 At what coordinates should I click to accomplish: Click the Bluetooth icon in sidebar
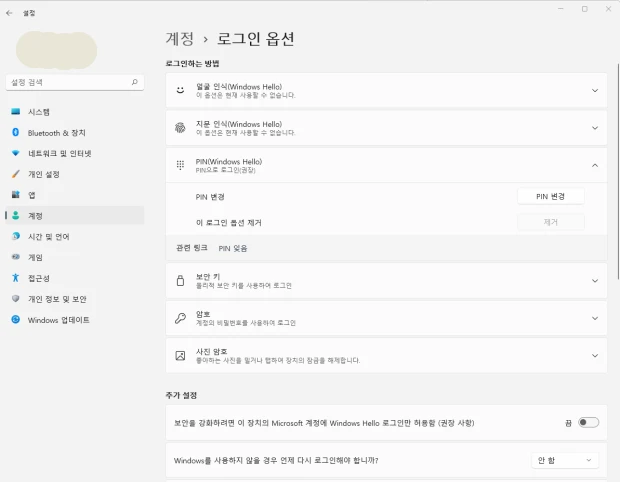click(x=15, y=132)
